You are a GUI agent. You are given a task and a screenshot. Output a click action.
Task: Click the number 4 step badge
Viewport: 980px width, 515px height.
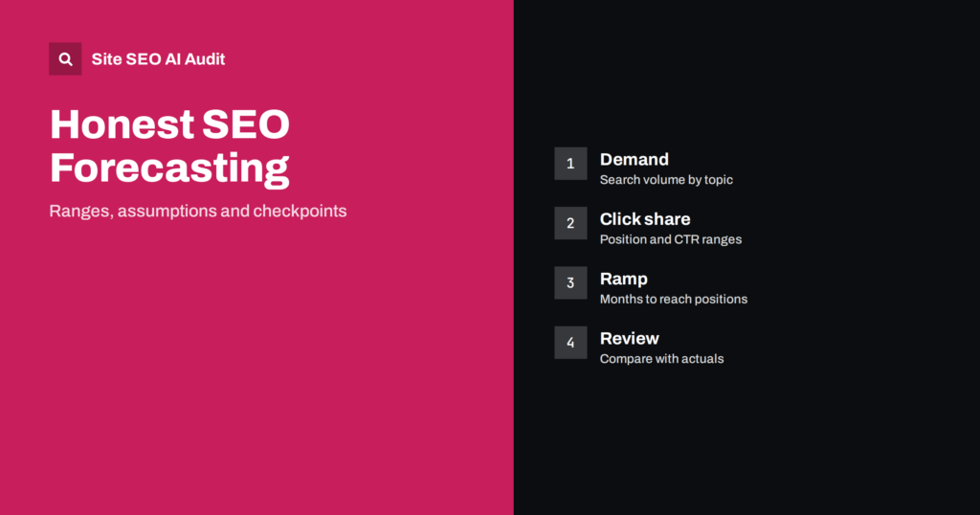tap(570, 343)
